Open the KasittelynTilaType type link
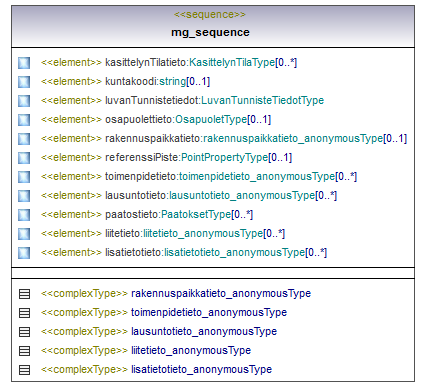The width and height of the screenshot is (425, 386). (232, 62)
